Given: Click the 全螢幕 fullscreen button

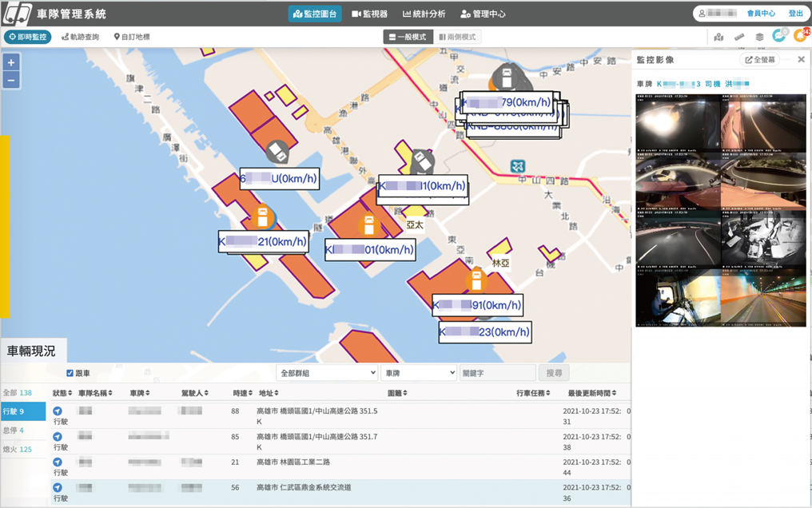Looking at the screenshot, I should point(760,60).
